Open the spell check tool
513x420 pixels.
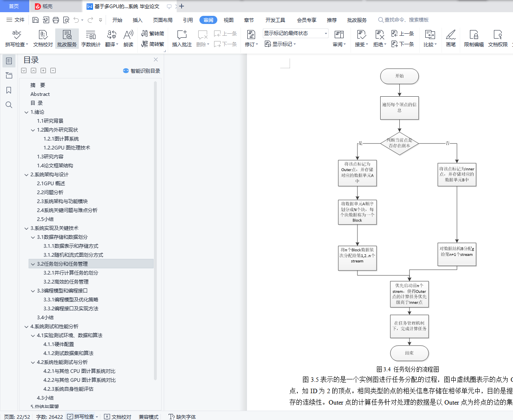click(16, 39)
